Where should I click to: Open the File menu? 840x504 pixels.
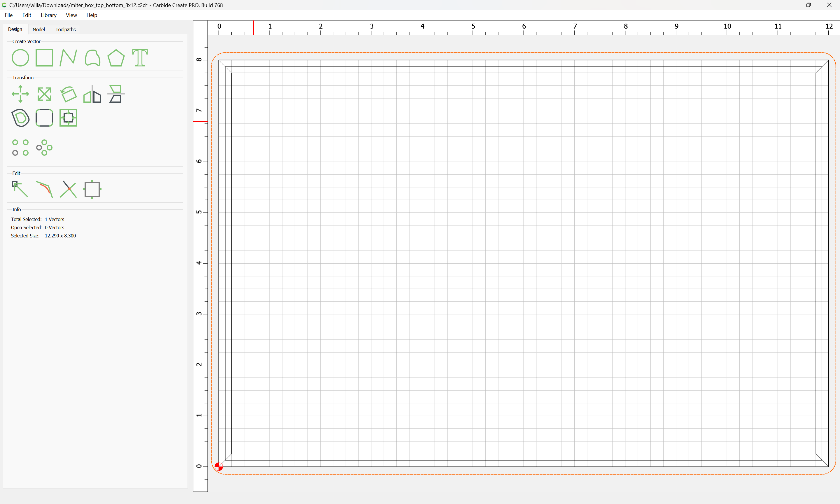[8, 15]
